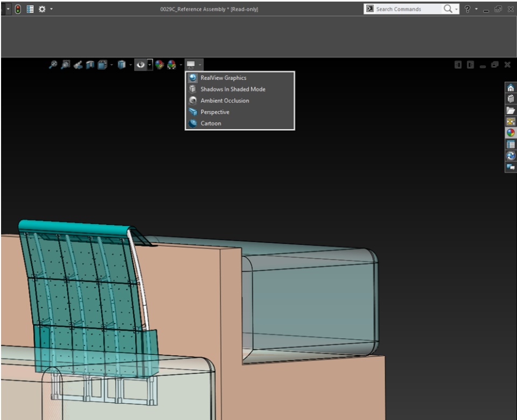
Task: Select Cartoon in view settings menu
Action: pos(211,123)
